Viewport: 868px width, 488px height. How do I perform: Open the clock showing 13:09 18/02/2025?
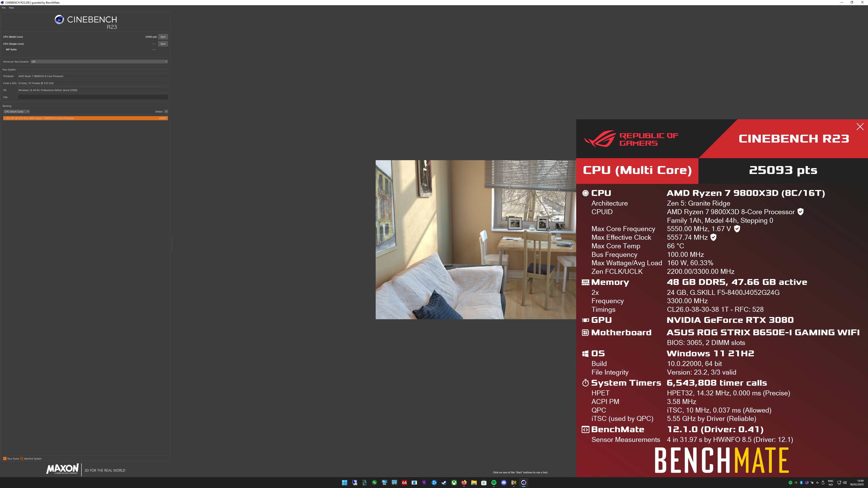coord(857,483)
